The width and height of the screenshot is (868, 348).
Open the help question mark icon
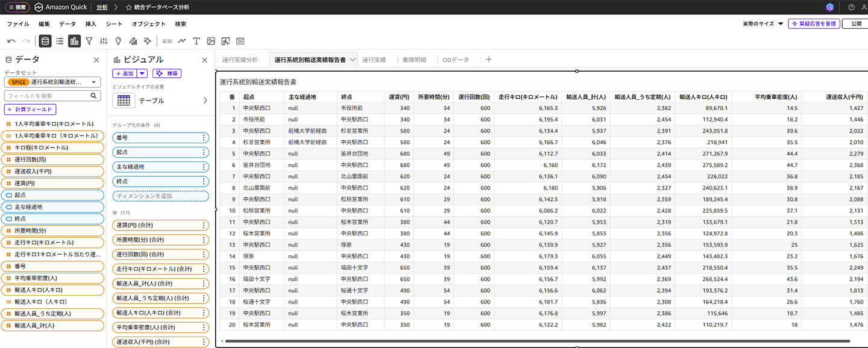click(x=851, y=7)
